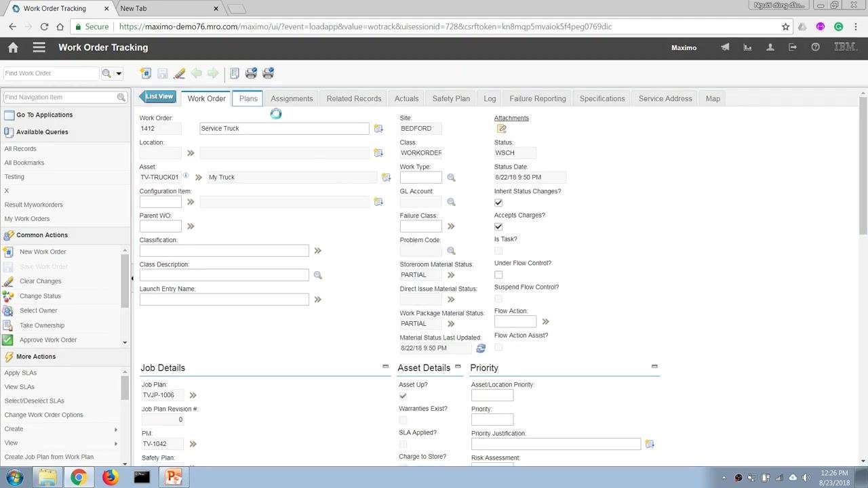This screenshot has height=488, width=868.
Task: Click the Classification input field
Action: 224,251
